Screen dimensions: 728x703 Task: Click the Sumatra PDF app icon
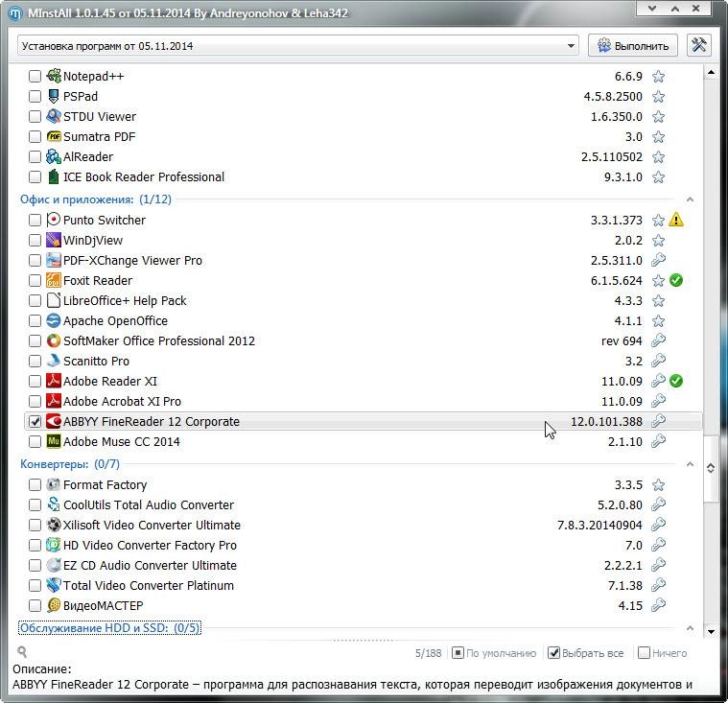pyautogui.click(x=54, y=136)
